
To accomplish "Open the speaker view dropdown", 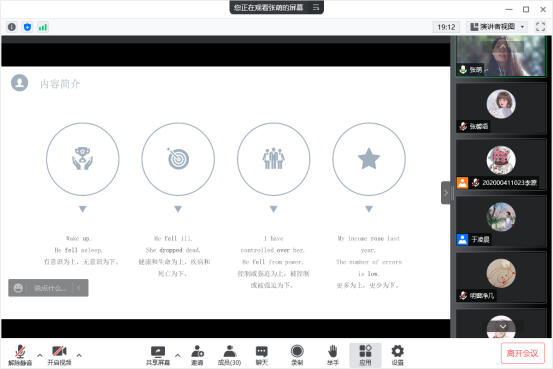I will point(497,27).
